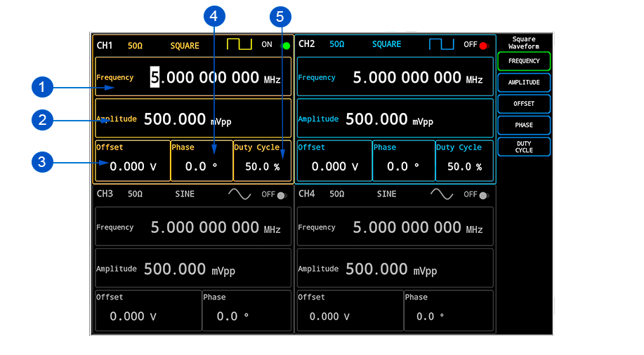Click the CH2 square waveform icon
Image resolution: width=644 pixels, height=355 pixels.
tap(442, 44)
